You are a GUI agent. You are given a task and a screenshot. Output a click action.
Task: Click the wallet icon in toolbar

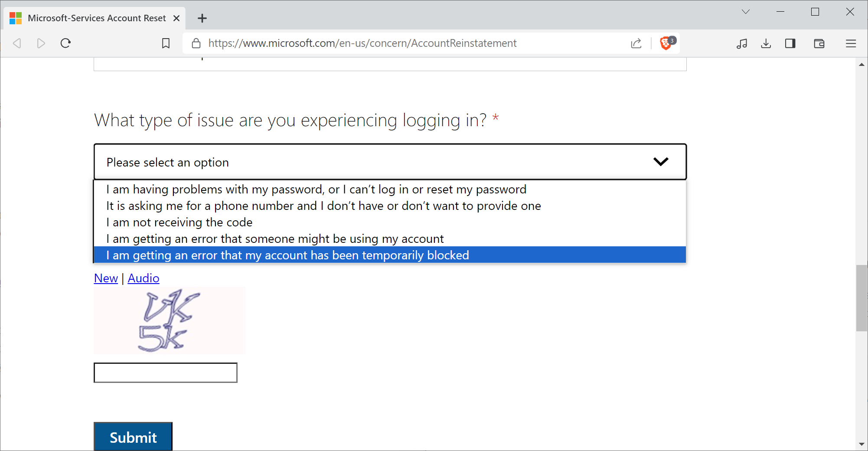pos(819,43)
